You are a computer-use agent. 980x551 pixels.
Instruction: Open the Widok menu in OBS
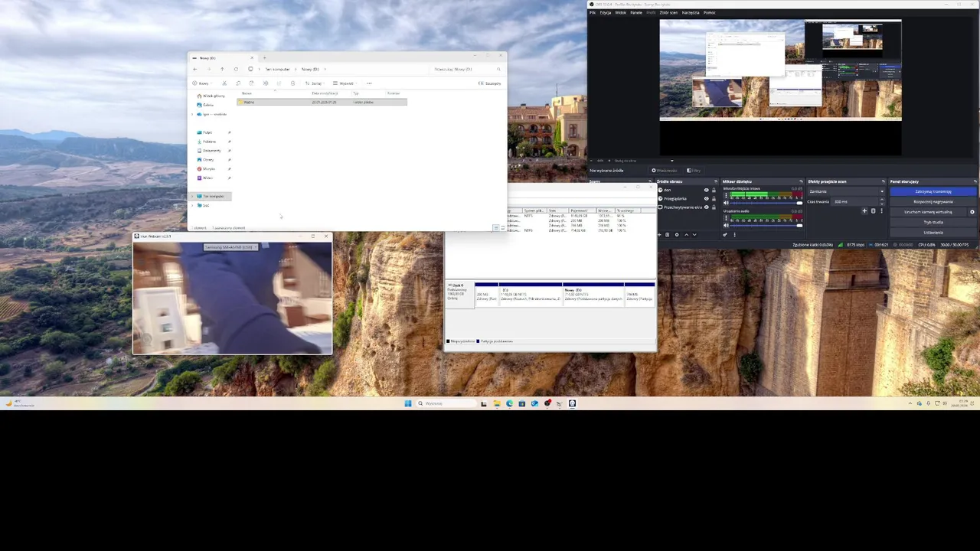pyautogui.click(x=620, y=12)
